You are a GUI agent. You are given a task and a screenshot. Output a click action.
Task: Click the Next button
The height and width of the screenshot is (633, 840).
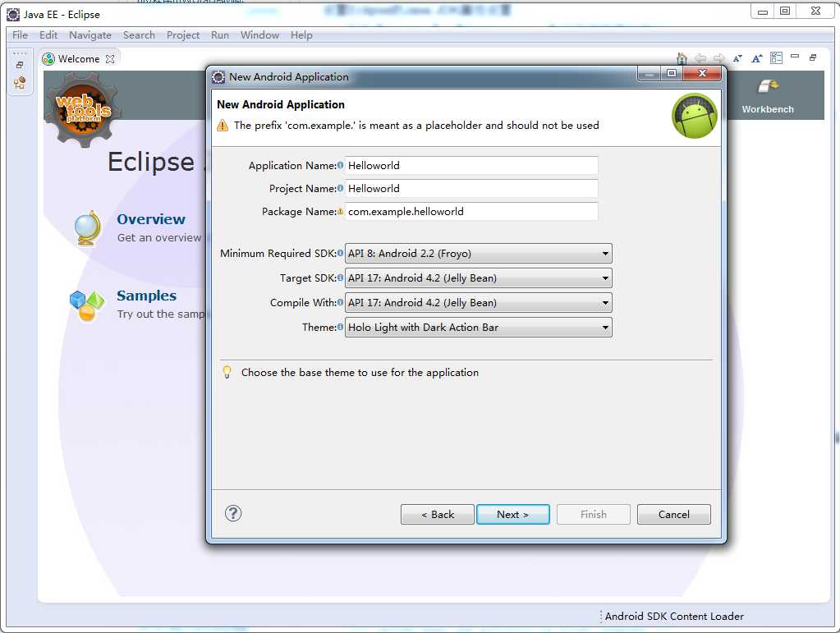click(x=512, y=514)
